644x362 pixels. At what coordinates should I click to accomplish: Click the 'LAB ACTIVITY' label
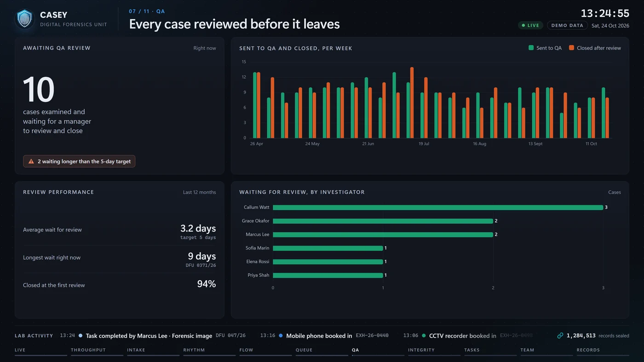click(34, 336)
